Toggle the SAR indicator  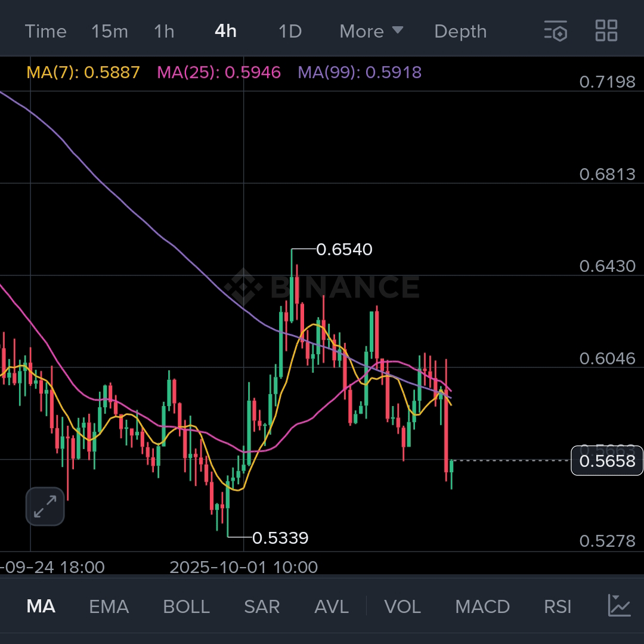pyautogui.click(x=262, y=606)
